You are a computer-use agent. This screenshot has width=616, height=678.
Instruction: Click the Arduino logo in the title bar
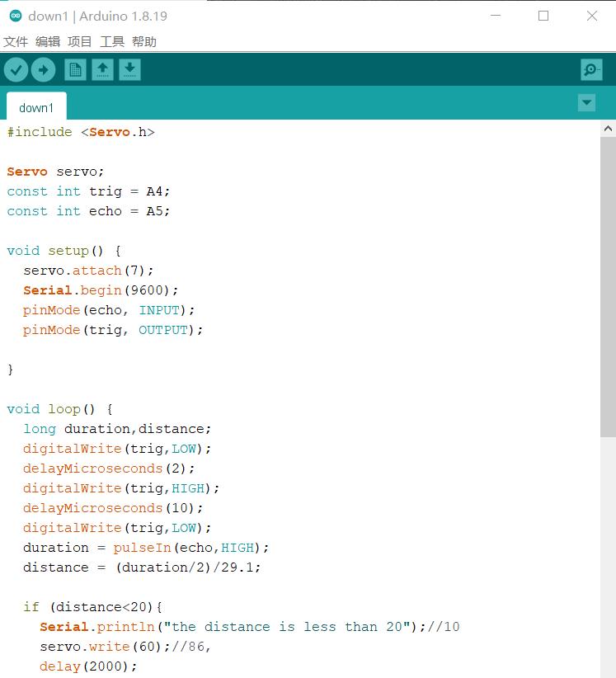pyautogui.click(x=16, y=16)
